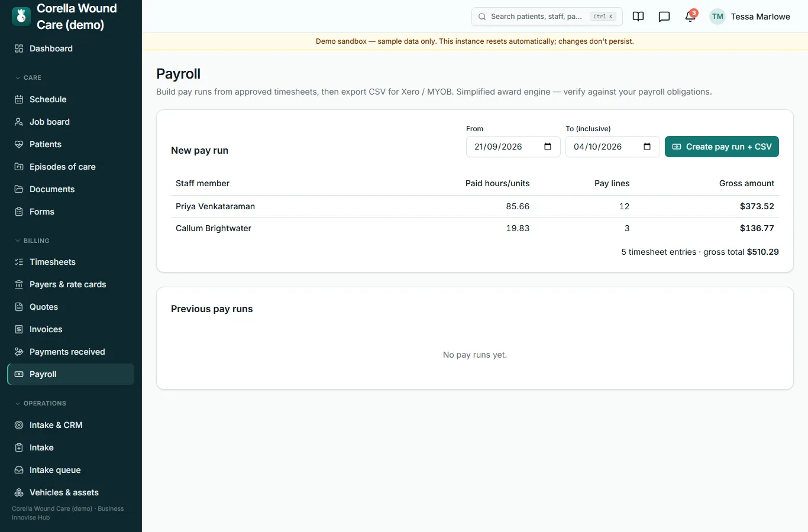Collapse the BILLING sidebar section
808x532 pixels.
[32, 241]
